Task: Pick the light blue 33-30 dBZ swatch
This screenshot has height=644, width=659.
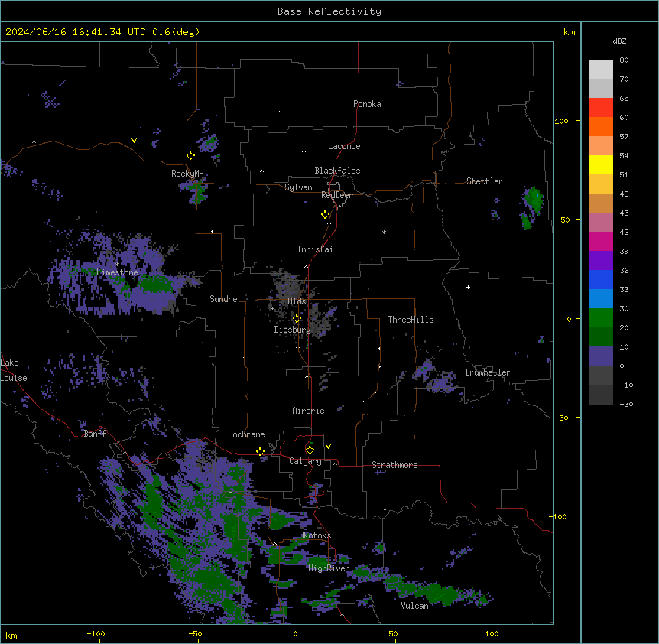Action: point(601,298)
